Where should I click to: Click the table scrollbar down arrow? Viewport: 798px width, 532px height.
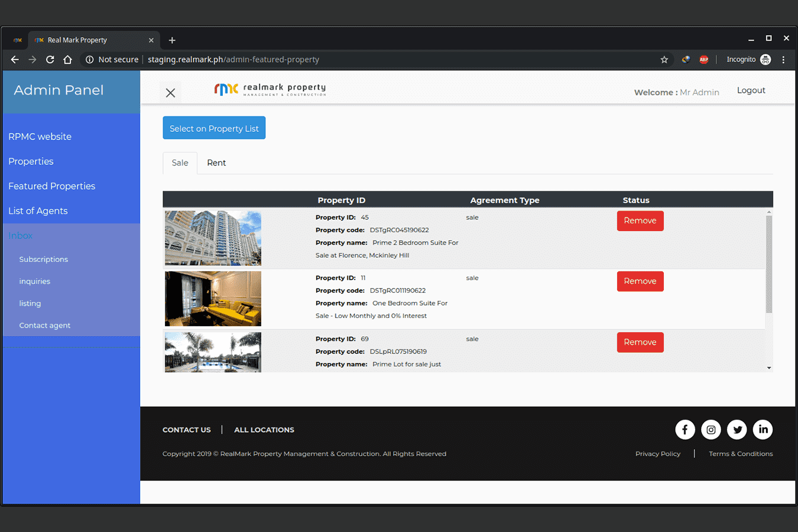tap(769, 368)
